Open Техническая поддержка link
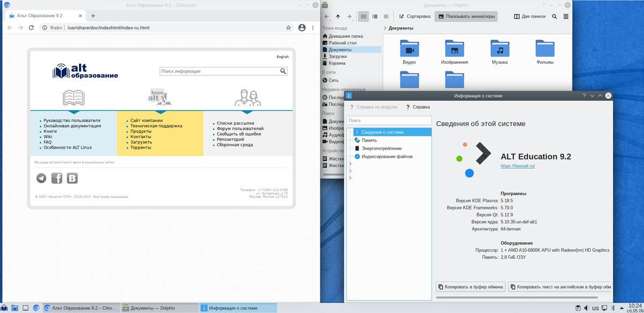Screen dimensions: 644x313 click(x=156, y=126)
